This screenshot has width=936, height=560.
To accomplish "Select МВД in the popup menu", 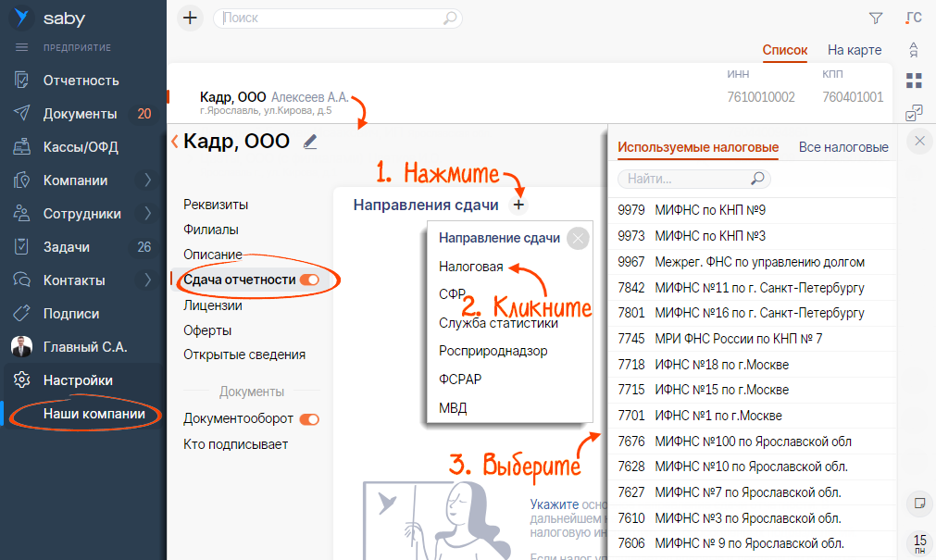I will pos(453,408).
